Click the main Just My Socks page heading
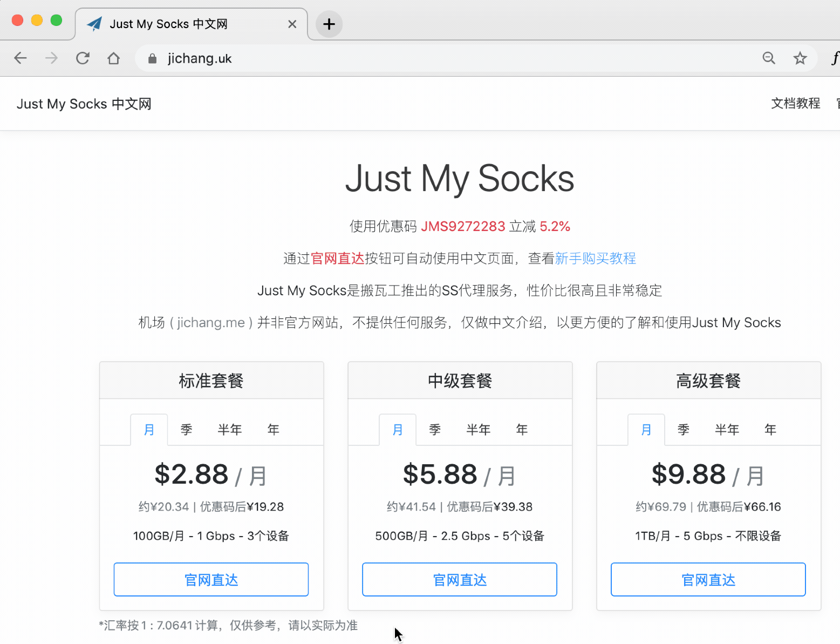This screenshot has height=644, width=840. pyautogui.click(x=460, y=179)
